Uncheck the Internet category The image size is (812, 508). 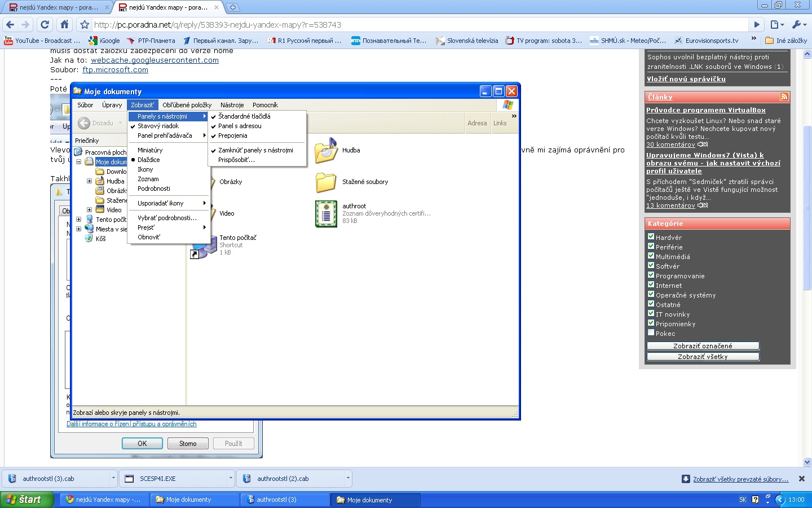pos(651,285)
